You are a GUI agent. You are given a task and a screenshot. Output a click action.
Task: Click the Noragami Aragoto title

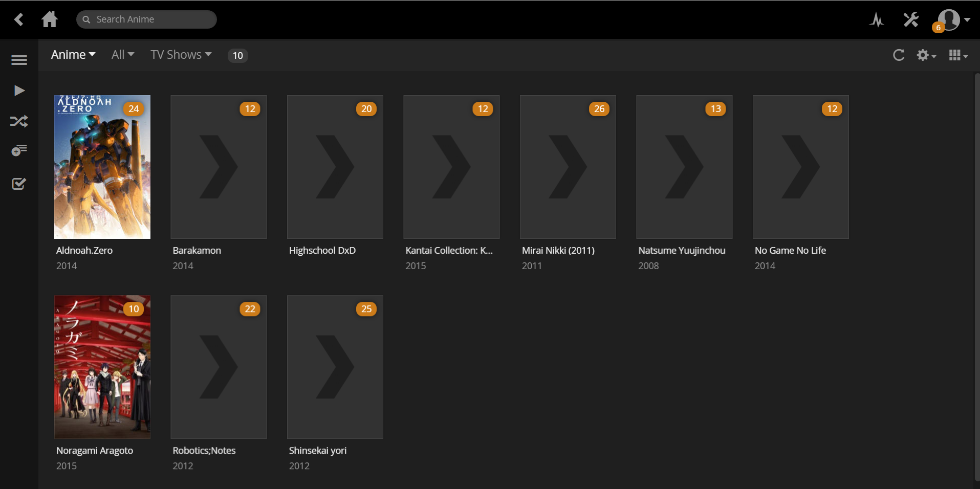(95, 451)
